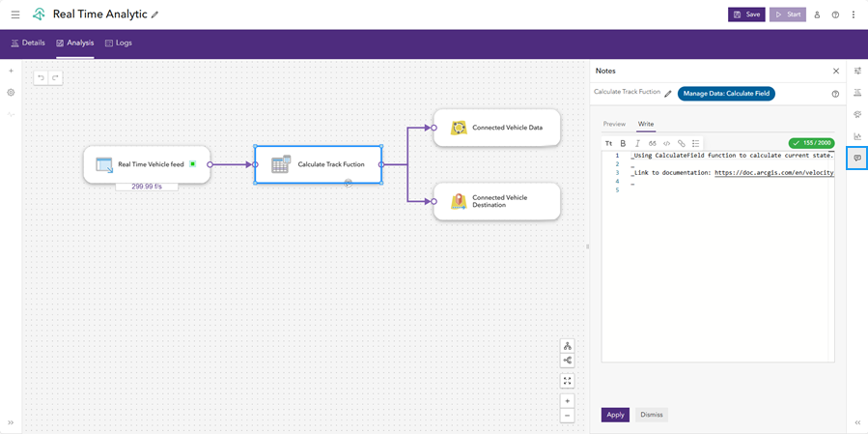
Task: Expand the left side panel chevrons
Action: pos(11,422)
